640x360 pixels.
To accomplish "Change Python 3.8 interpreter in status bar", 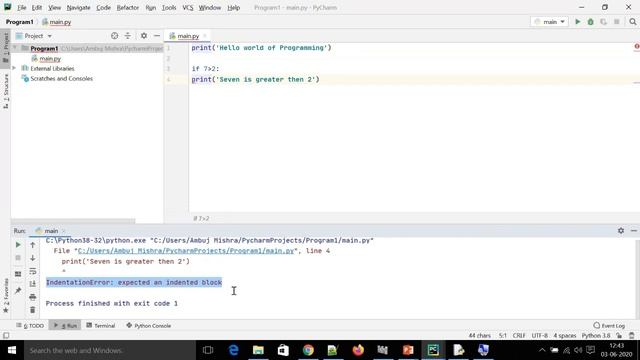I will coord(596,336).
